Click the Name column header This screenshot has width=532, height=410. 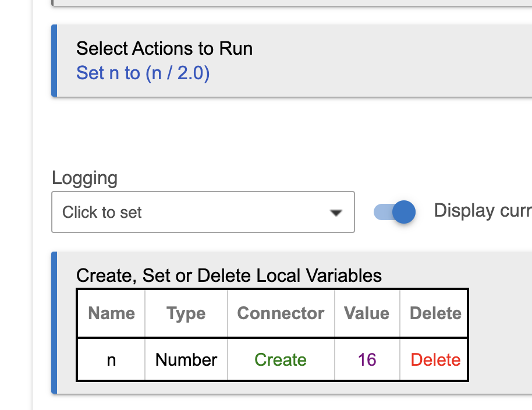[x=111, y=313]
